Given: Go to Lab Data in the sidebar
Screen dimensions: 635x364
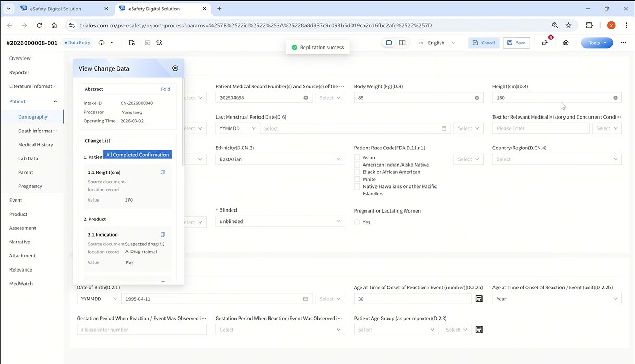Looking at the screenshot, I should click(28, 158).
